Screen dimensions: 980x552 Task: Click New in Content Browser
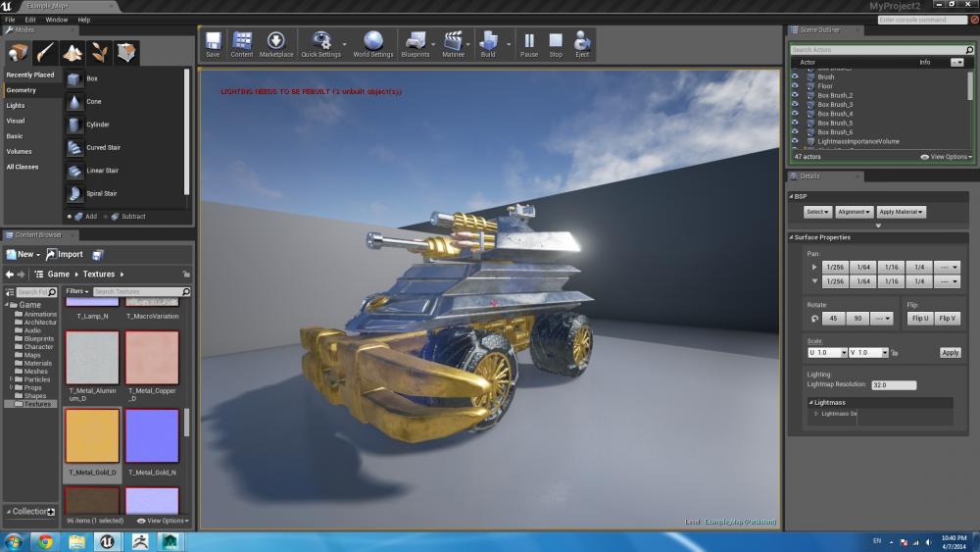[24, 255]
